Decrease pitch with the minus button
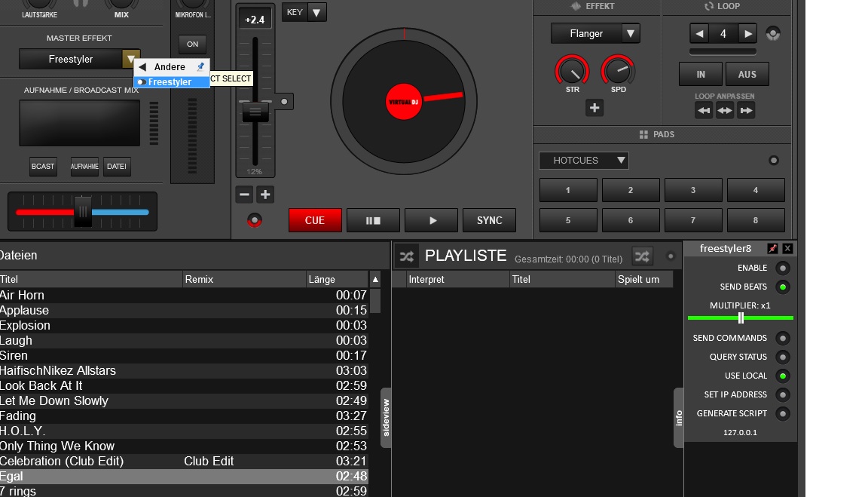 [x=244, y=195]
